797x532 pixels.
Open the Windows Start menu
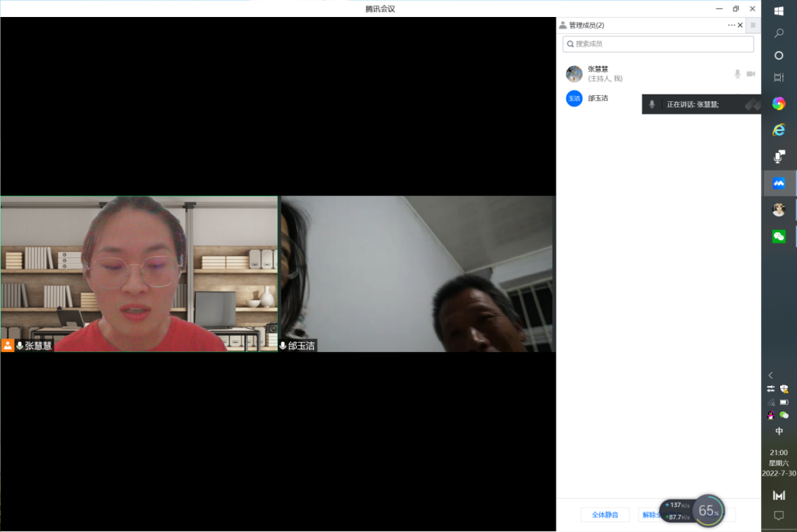coord(779,11)
